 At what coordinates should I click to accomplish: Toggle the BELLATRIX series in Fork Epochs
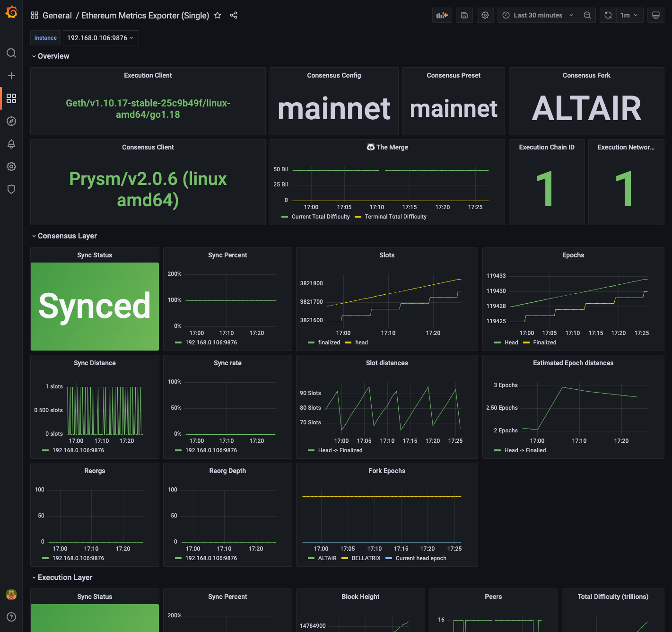pyautogui.click(x=366, y=558)
